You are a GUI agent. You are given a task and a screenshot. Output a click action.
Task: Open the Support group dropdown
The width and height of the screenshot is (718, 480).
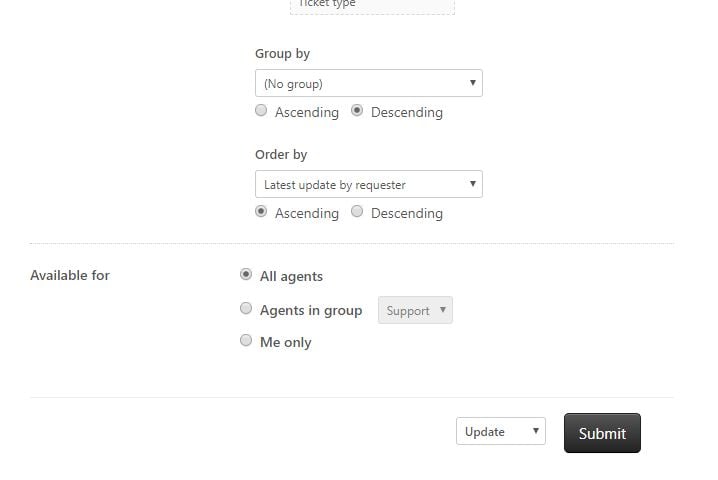pos(415,310)
